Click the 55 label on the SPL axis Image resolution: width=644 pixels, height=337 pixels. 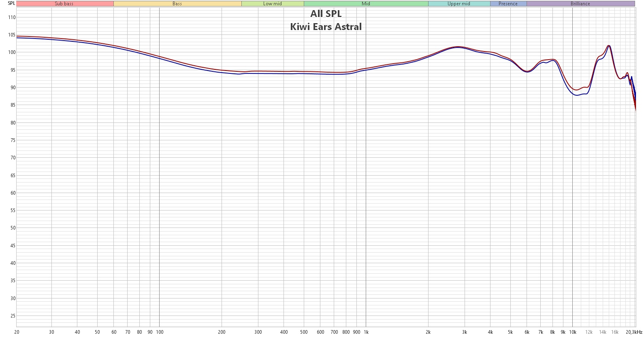13,210
